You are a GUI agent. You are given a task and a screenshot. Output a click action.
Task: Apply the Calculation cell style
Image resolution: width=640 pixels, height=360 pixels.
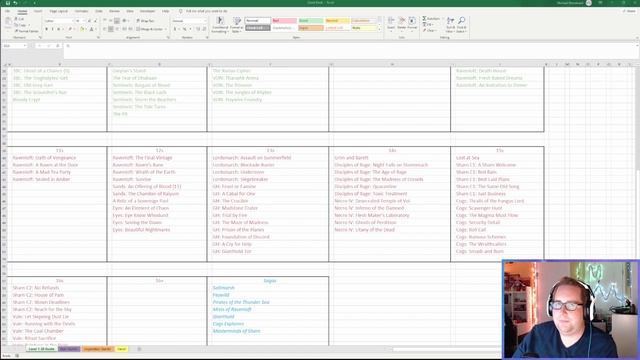(x=363, y=20)
